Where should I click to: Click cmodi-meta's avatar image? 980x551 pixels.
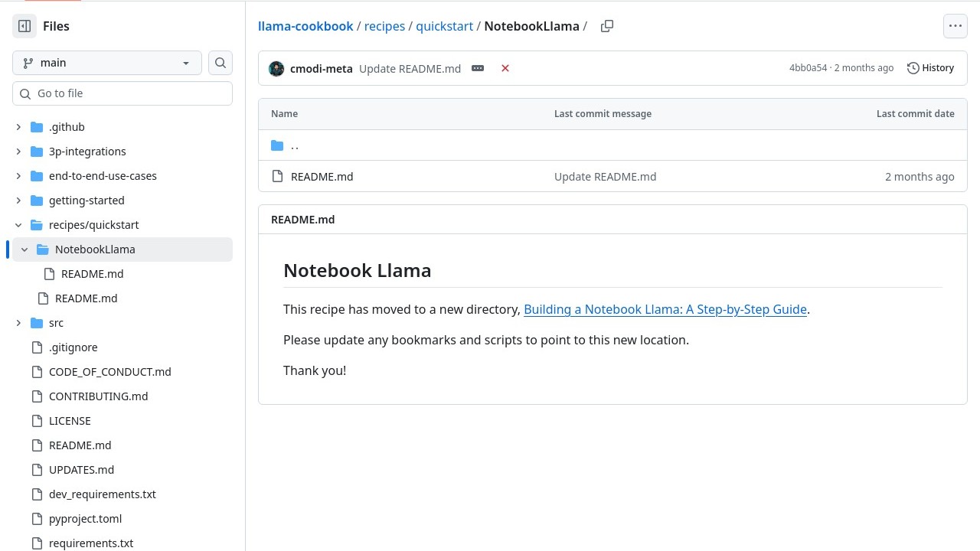276,69
